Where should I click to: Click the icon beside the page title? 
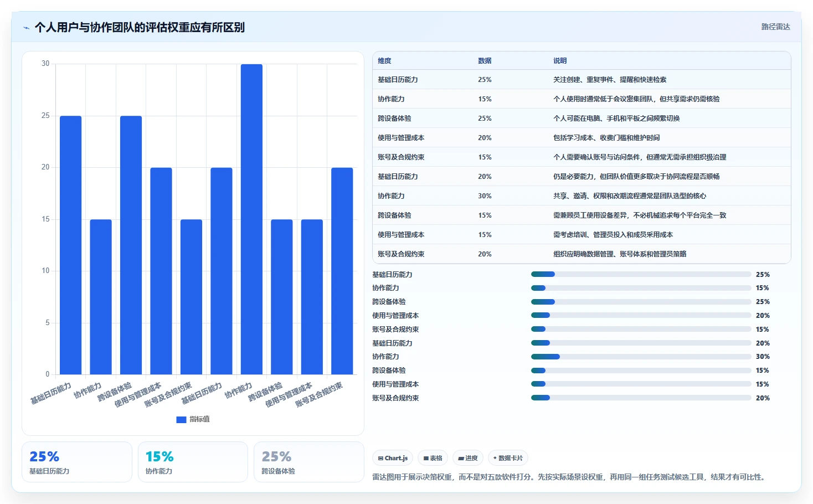coord(26,28)
